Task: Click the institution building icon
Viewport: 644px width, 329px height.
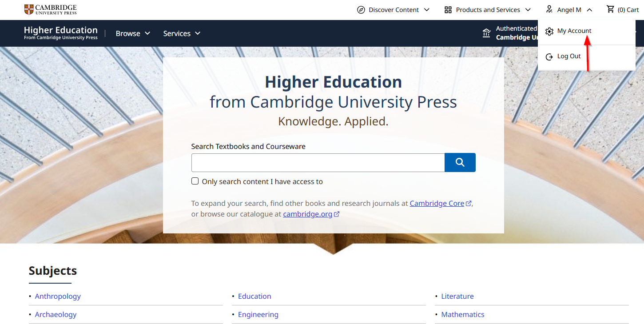Action: 487,33
